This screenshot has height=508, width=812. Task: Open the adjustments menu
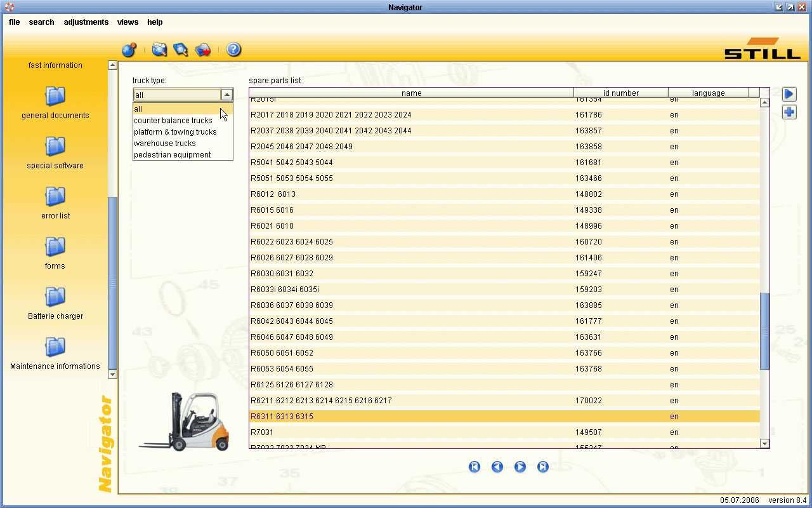pyautogui.click(x=86, y=22)
